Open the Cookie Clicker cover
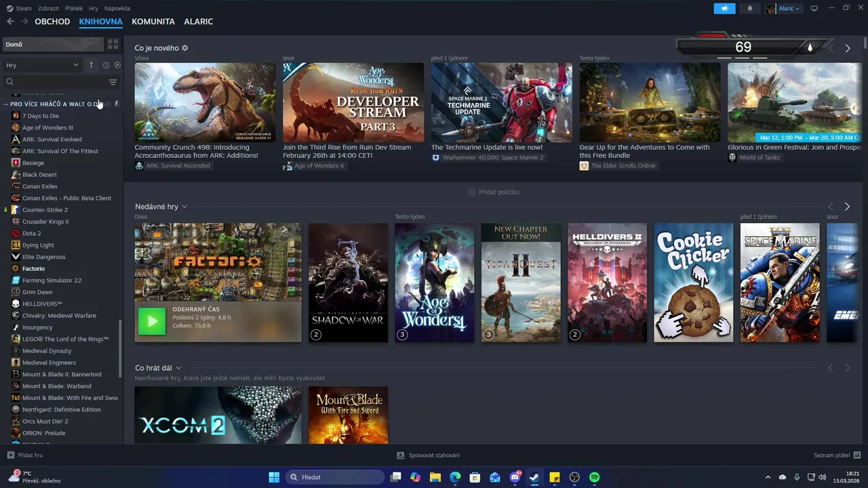This screenshot has width=868, height=488. (693, 283)
